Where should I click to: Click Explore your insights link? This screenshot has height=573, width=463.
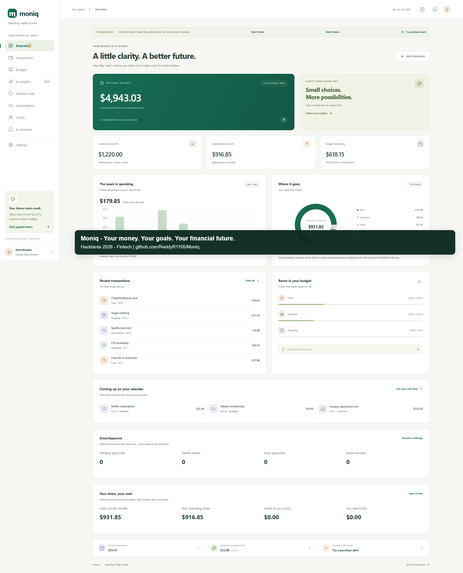click(319, 113)
